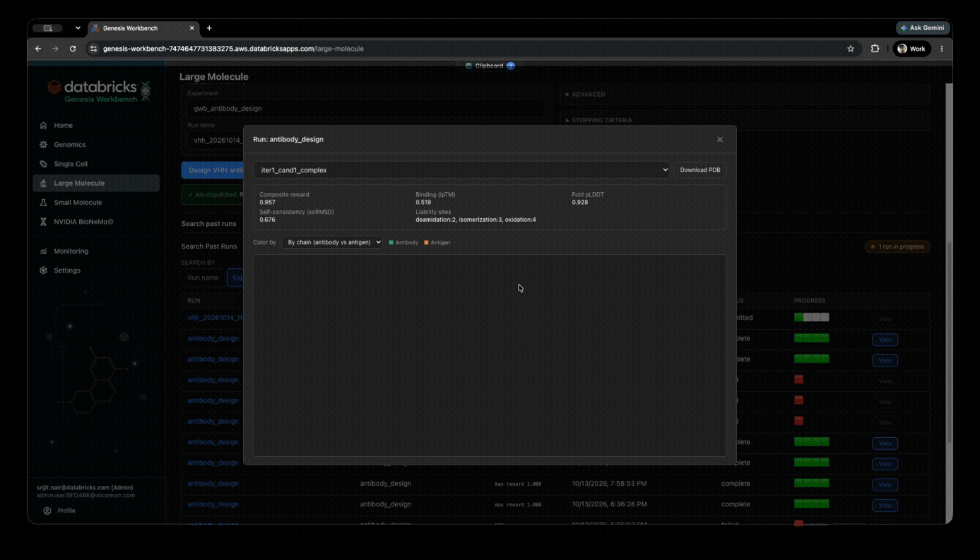Open Chrome three-dot menu
Image resolution: width=980 pixels, height=560 pixels.
tap(942, 49)
